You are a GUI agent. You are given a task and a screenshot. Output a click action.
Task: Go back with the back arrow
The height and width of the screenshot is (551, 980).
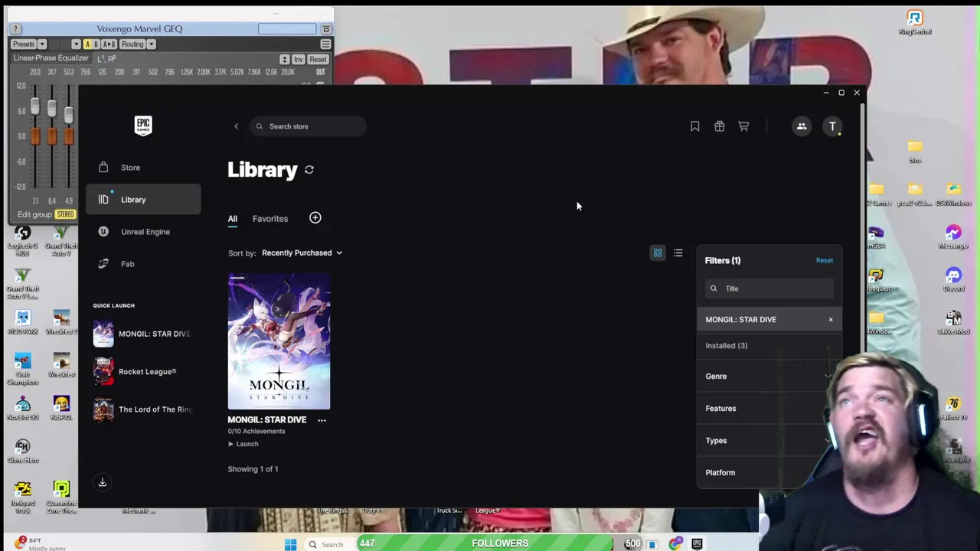click(236, 126)
